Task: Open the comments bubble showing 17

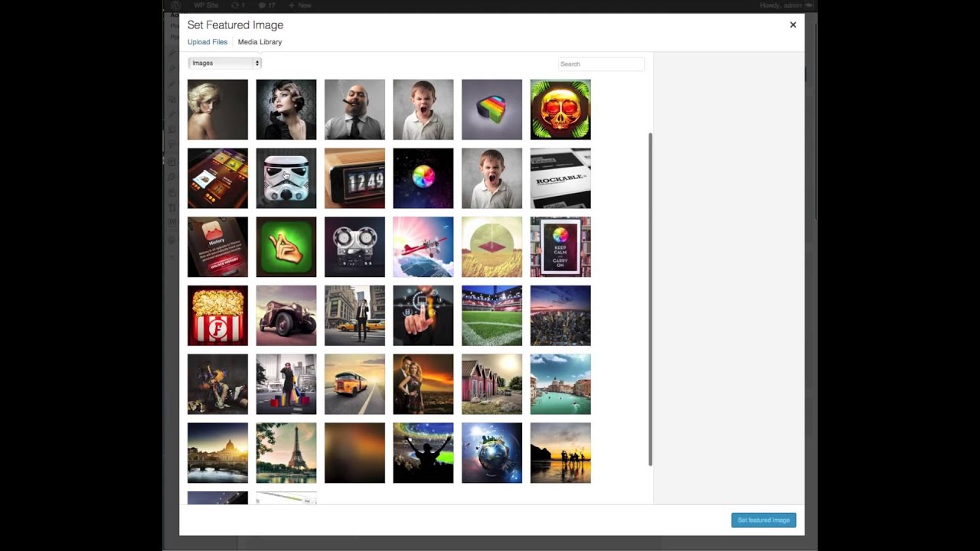Action: [267, 5]
